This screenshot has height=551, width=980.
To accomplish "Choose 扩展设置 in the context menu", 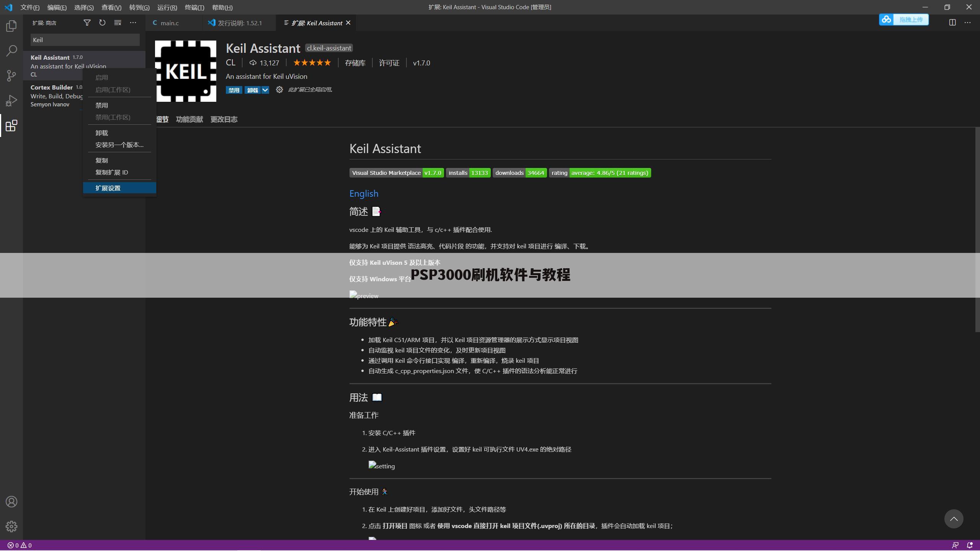I will pyautogui.click(x=119, y=188).
